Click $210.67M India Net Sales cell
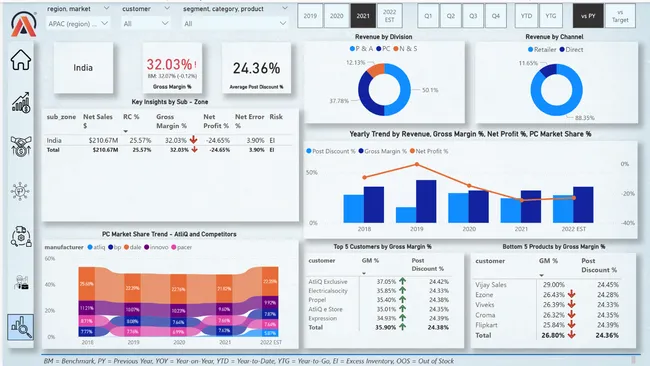The height and width of the screenshot is (366, 650). 103,141
